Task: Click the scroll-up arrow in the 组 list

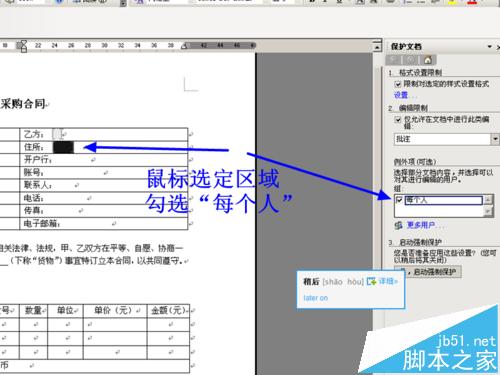Action: point(488,200)
